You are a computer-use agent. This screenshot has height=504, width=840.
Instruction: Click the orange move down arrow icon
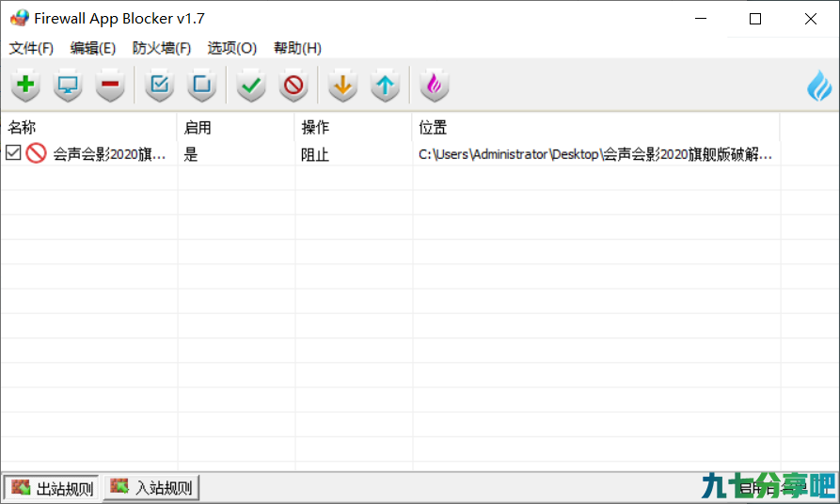(x=342, y=86)
